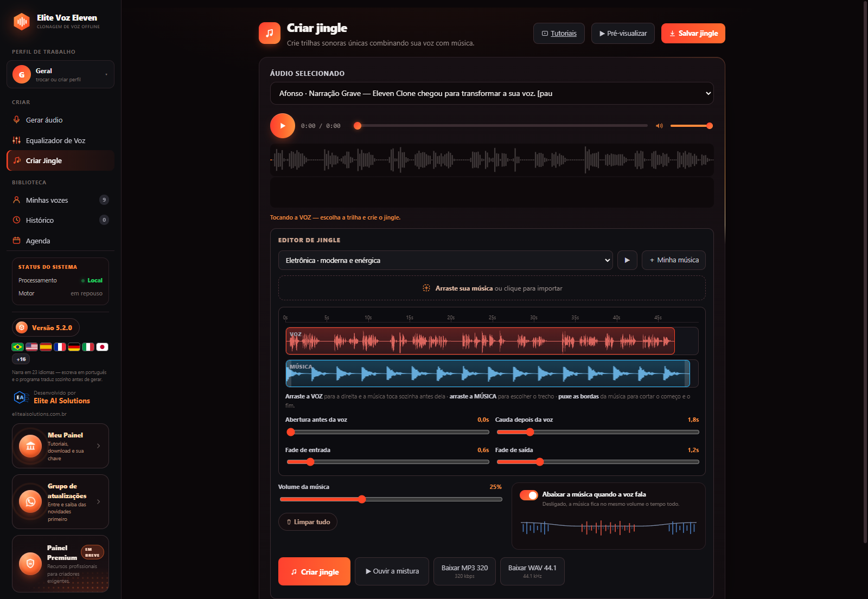Click Limpar tudo button
The height and width of the screenshot is (599, 868).
tap(308, 522)
